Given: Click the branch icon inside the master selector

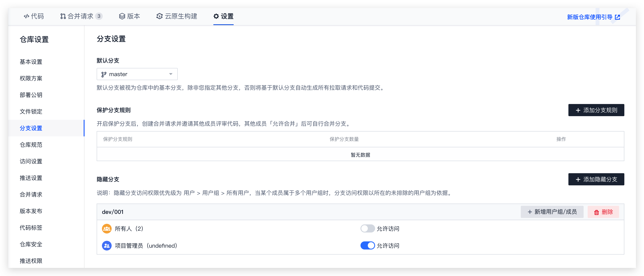Looking at the screenshot, I should [104, 74].
